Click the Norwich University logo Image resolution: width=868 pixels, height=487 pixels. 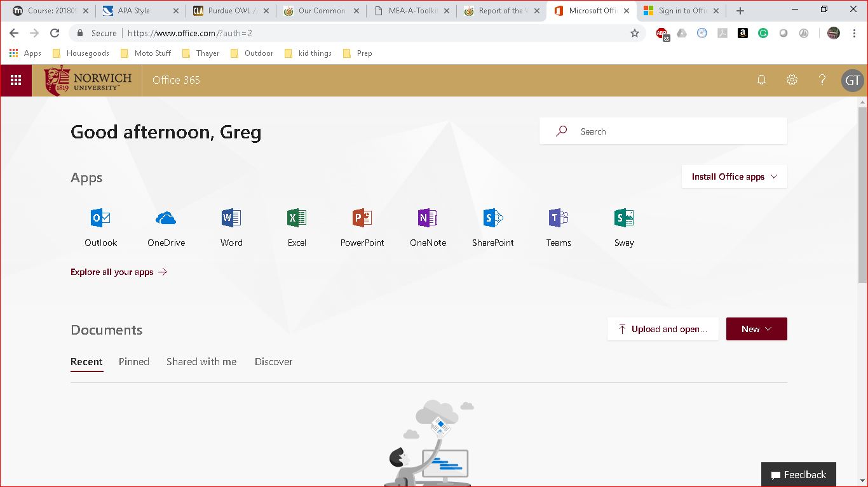point(88,81)
